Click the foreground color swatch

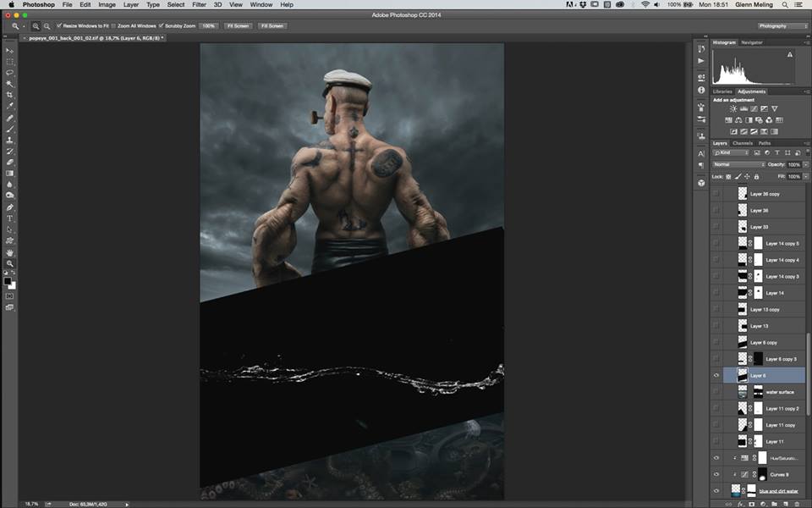[8, 281]
